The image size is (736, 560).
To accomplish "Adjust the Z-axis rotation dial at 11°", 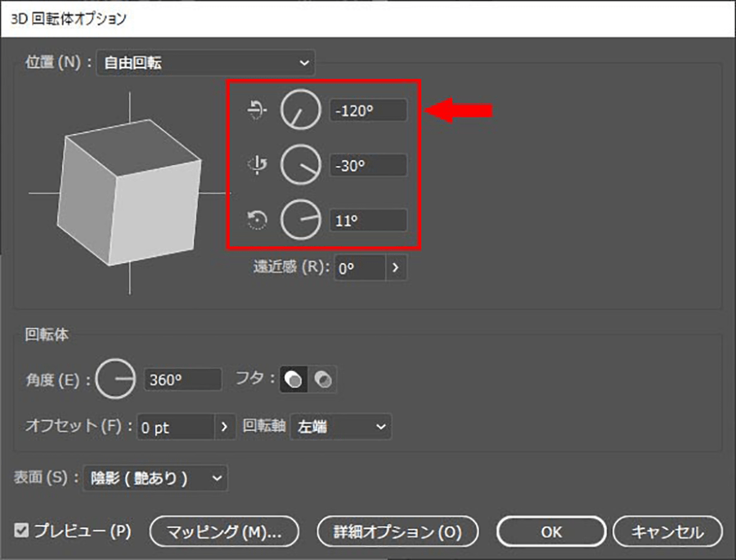I will point(300,220).
